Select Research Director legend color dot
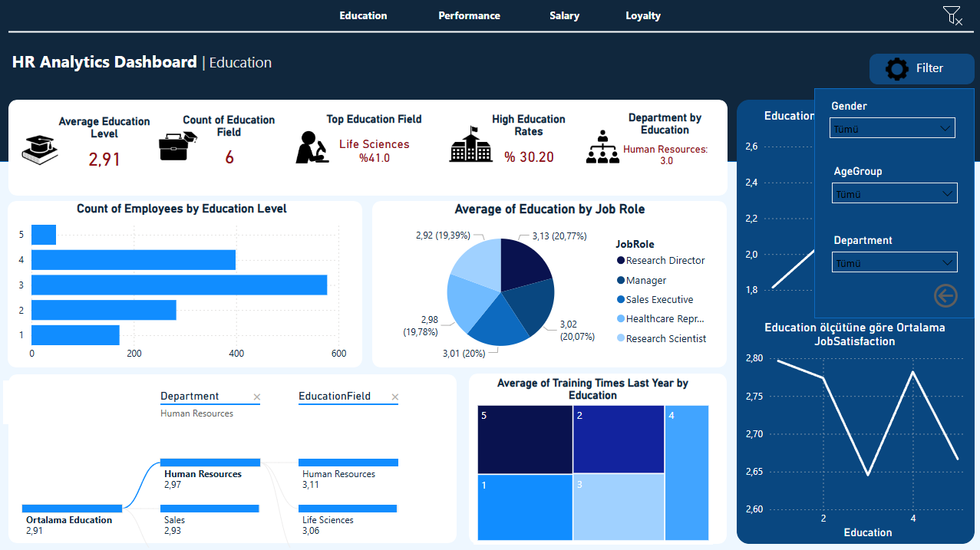 (620, 261)
